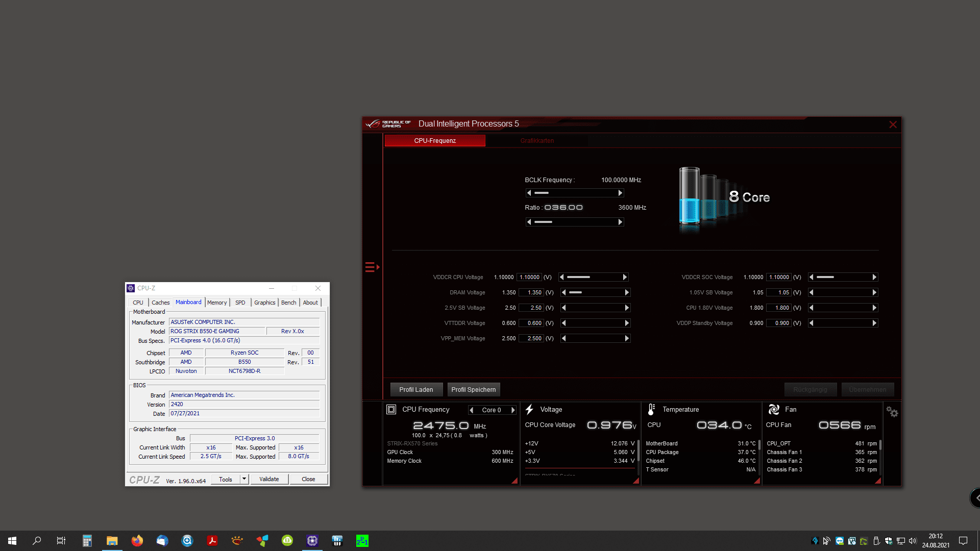Viewport: 980px width, 551px height.
Task: Open Thunderbird mail from the taskbar
Action: point(162,541)
